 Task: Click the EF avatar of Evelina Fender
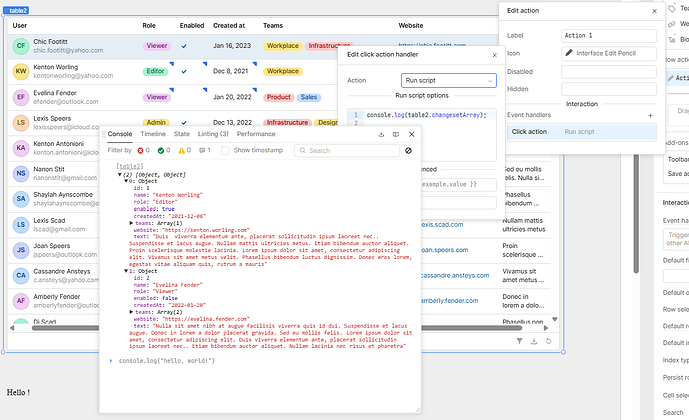click(x=21, y=97)
